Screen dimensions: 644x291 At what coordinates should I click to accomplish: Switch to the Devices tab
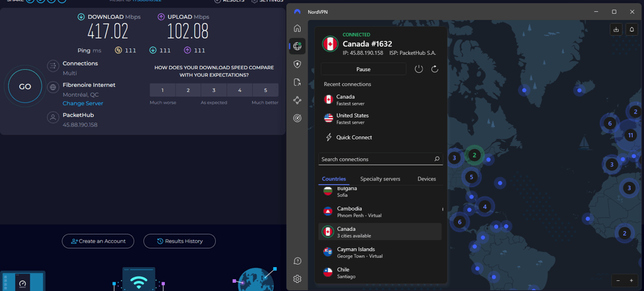[427, 179]
